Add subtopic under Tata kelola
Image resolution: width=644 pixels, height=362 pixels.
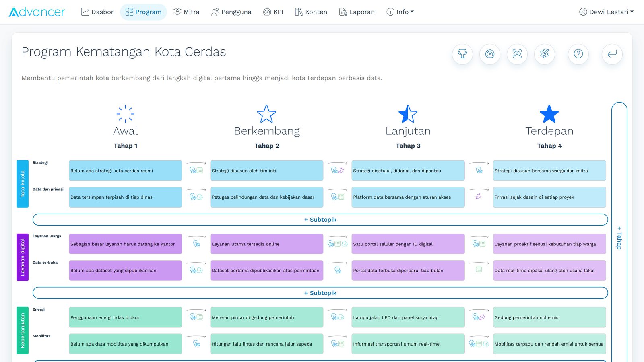[320, 220]
